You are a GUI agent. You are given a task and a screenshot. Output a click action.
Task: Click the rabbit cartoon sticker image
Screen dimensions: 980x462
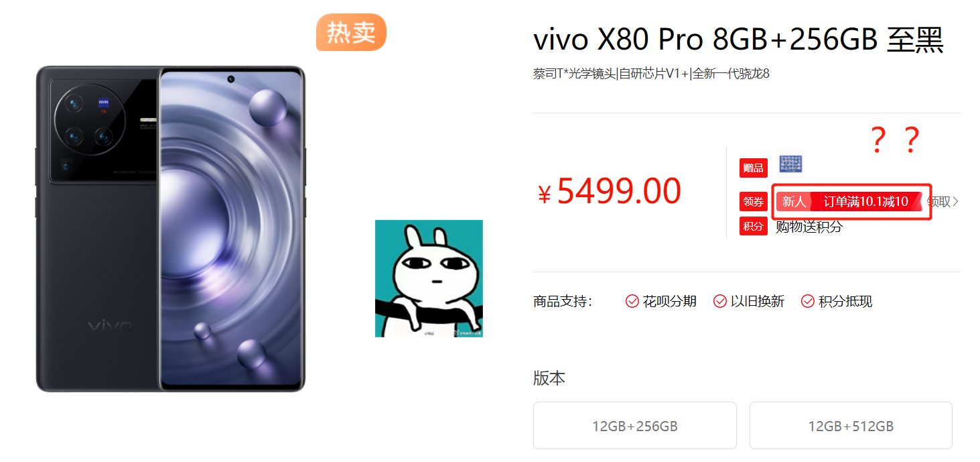click(x=429, y=278)
